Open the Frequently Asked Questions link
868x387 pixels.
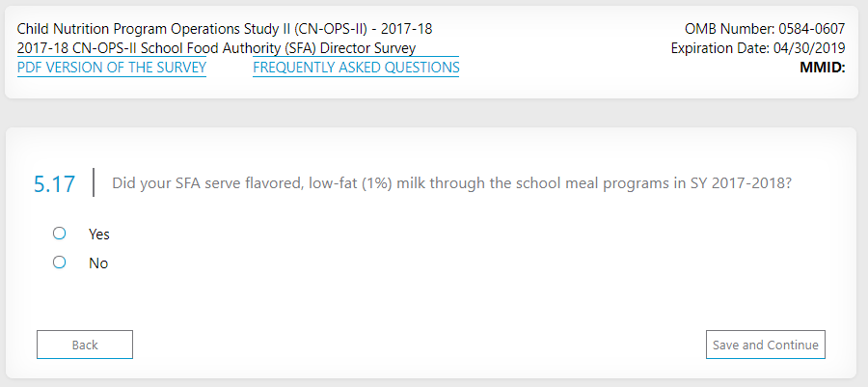(x=356, y=68)
